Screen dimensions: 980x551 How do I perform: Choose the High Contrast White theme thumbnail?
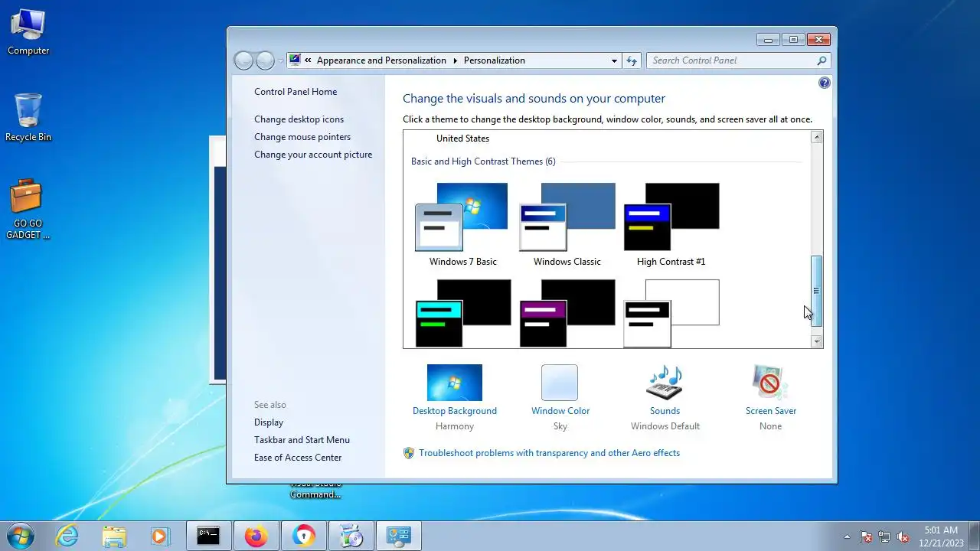tap(671, 313)
